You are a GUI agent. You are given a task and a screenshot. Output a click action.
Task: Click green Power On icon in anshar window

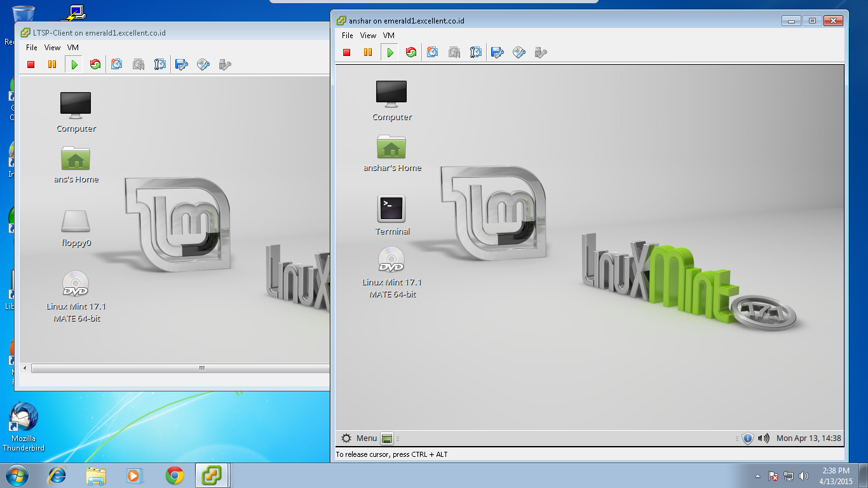coord(390,52)
